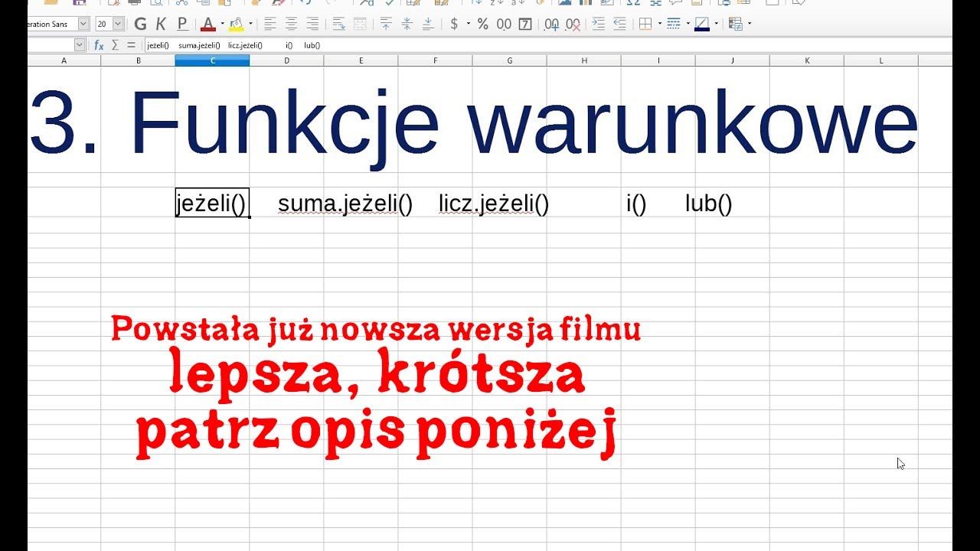Click the font size field showing 20
Image resolution: width=980 pixels, height=551 pixels.
coord(103,24)
